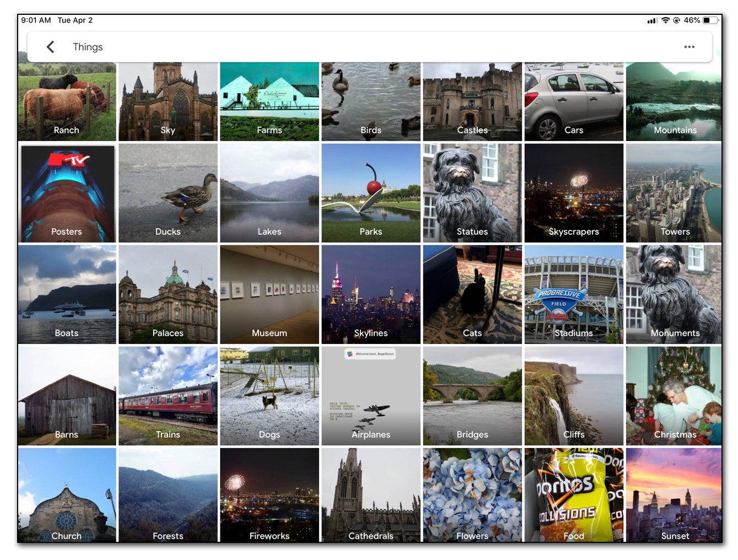Open the Museum category

point(270,294)
